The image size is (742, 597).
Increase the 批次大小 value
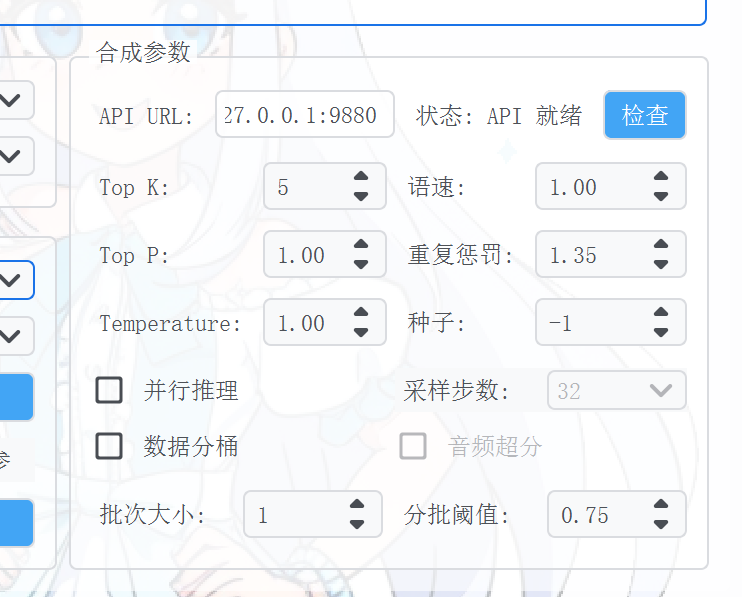(357, 506)
